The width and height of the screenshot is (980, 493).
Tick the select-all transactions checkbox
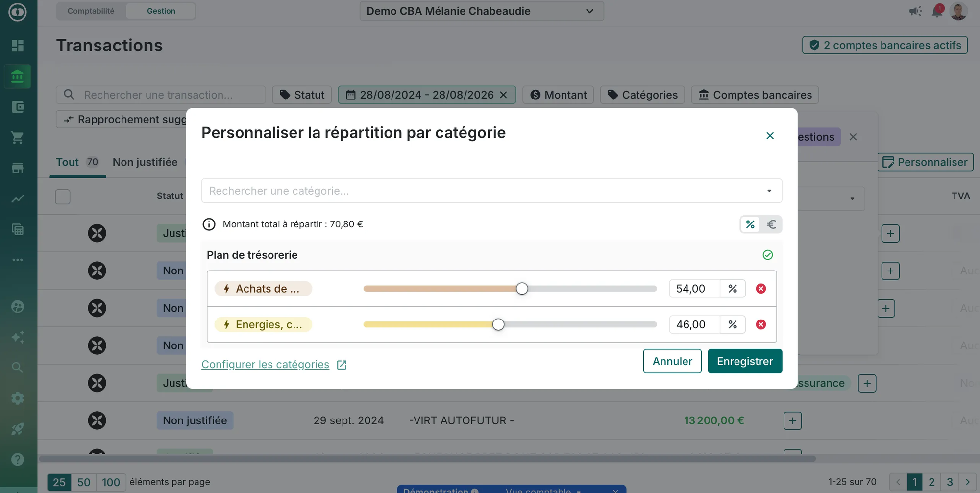(x=63, y=197)
